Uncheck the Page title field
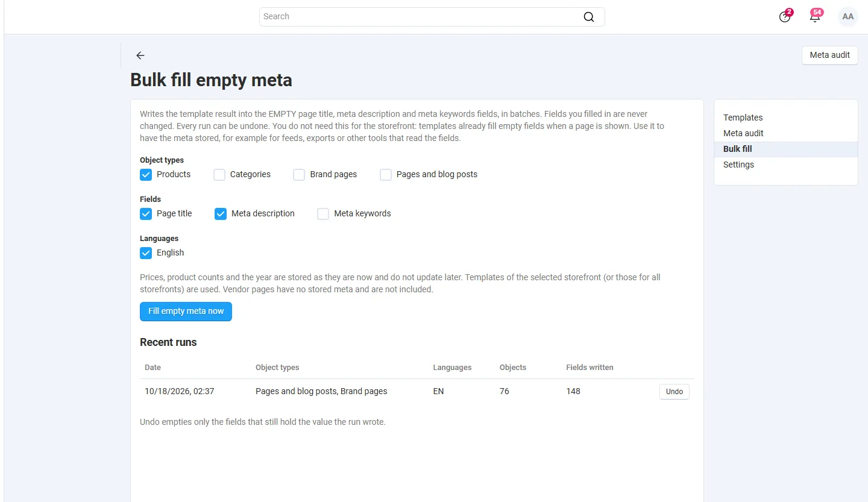This screenshot has width=868, height=502. 146,214
